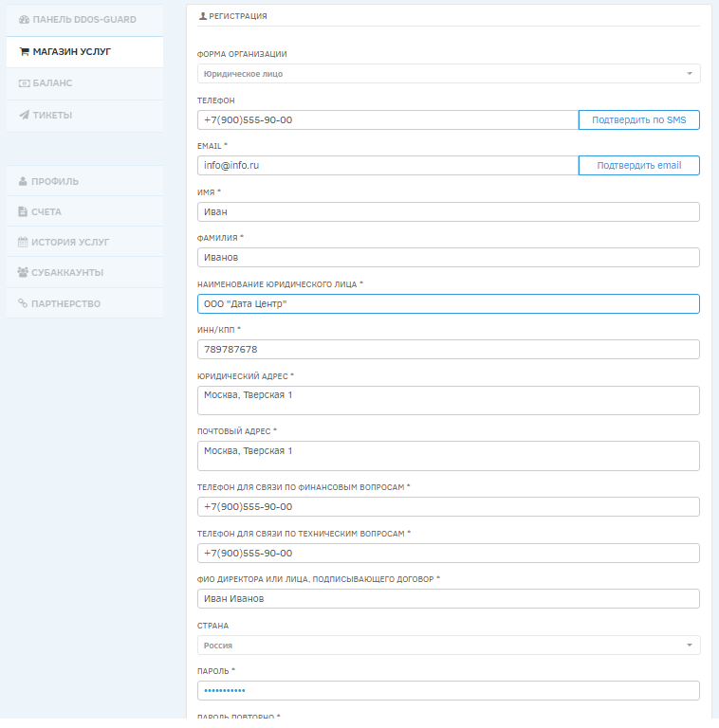Click the group icon beside Субаккаунты
The width and height of the screenshot is (719, 728).
[23, 272]
